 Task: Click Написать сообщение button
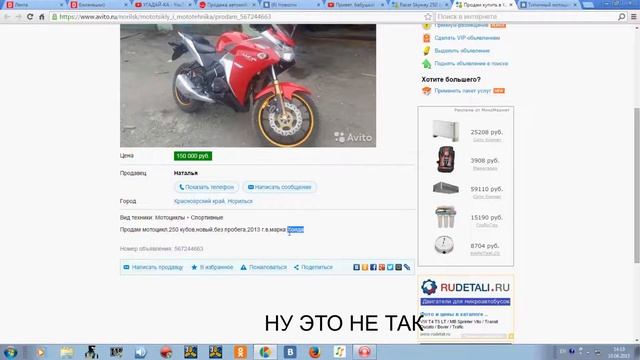tap(280, 187)
